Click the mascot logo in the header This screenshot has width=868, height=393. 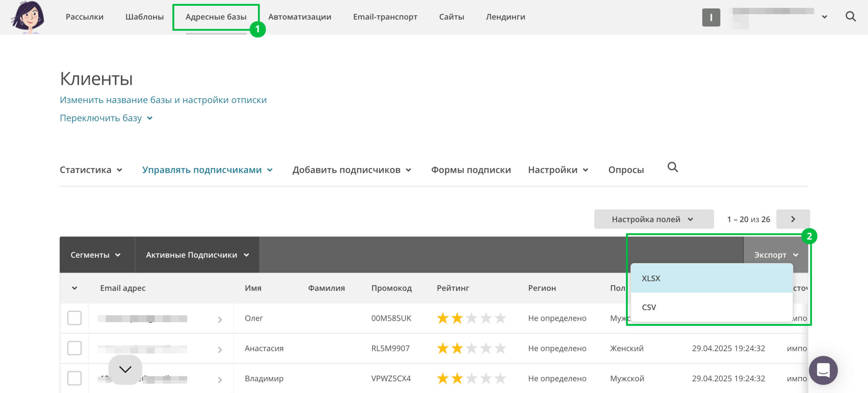coord(28,17)
